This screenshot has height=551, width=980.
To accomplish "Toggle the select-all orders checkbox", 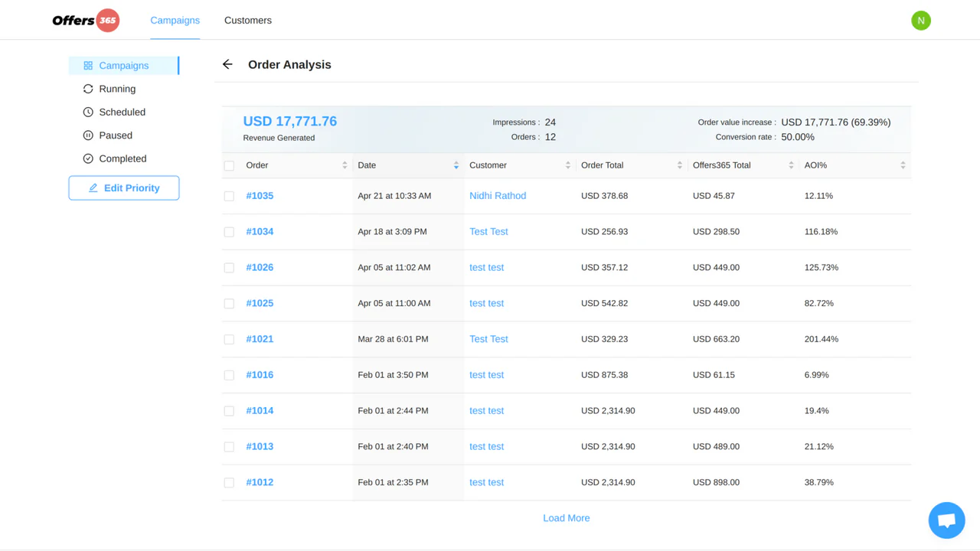I will tap(229, 166).
